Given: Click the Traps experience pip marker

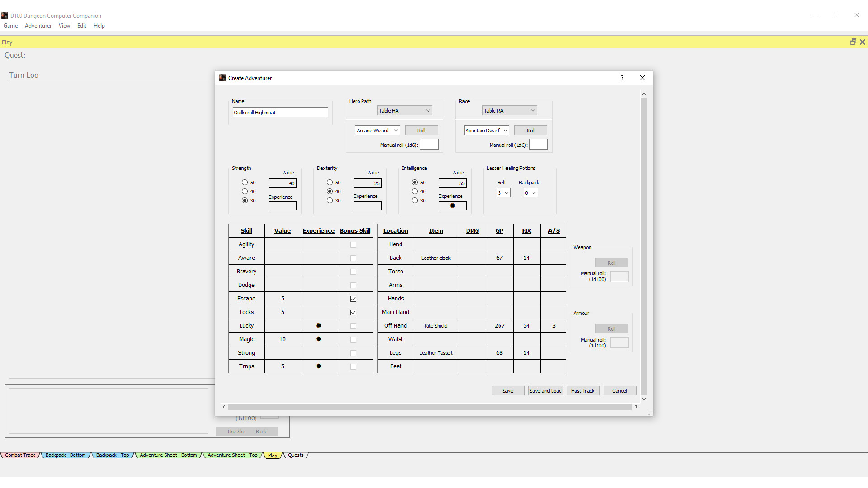Looking at the screenshot, I should point(319,366).
